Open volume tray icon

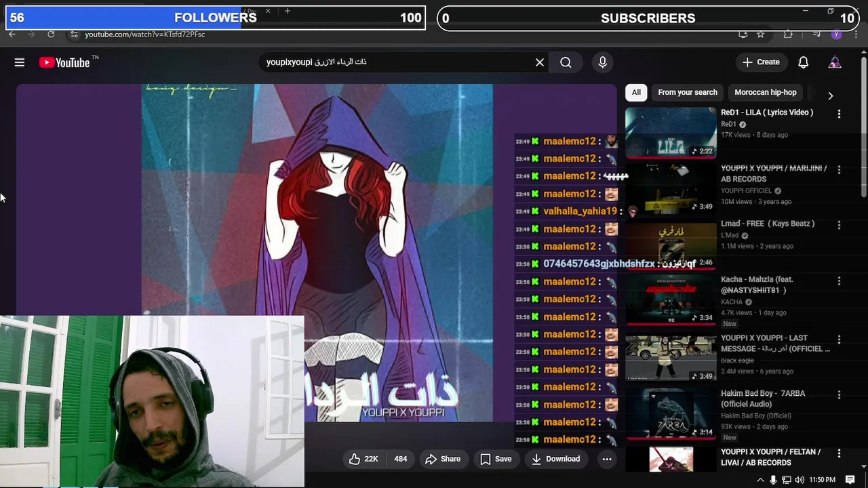coord(800,480)
